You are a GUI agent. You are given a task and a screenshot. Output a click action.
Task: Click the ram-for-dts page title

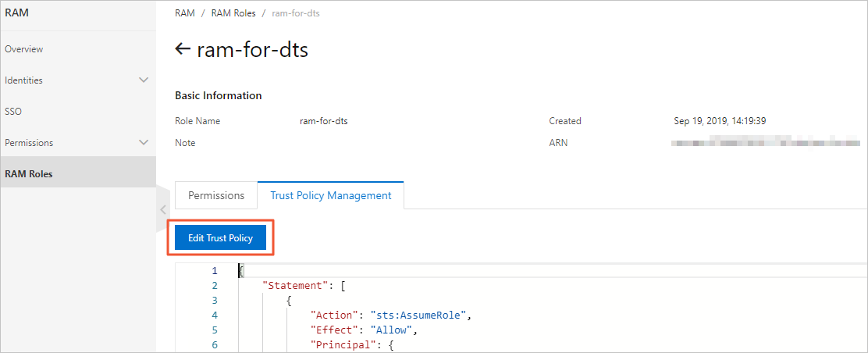[252, 49]
